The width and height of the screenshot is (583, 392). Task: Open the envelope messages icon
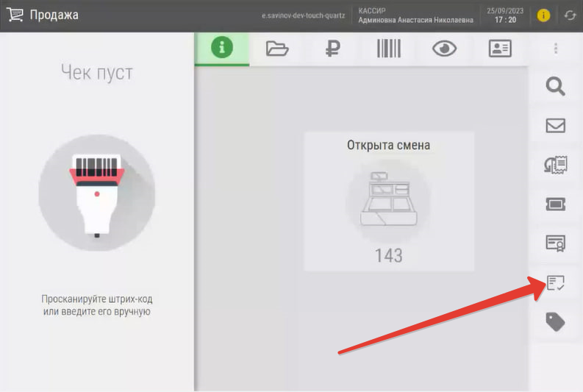click(x=556, y=126)
